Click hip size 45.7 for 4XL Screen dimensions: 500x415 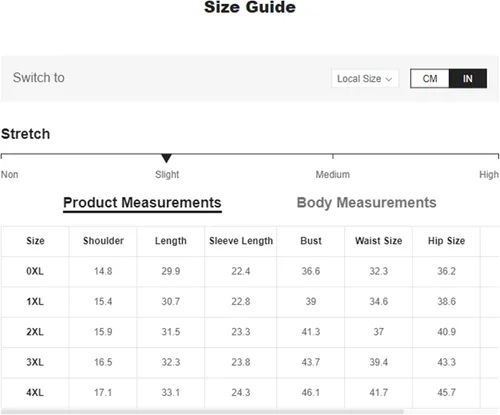(x=446, y=392)
